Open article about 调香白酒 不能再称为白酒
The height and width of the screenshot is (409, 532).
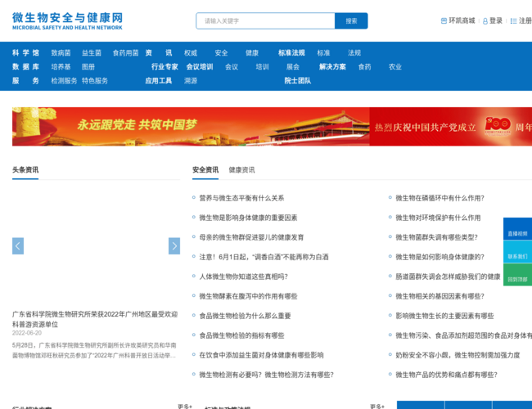[x=264, y=257]
